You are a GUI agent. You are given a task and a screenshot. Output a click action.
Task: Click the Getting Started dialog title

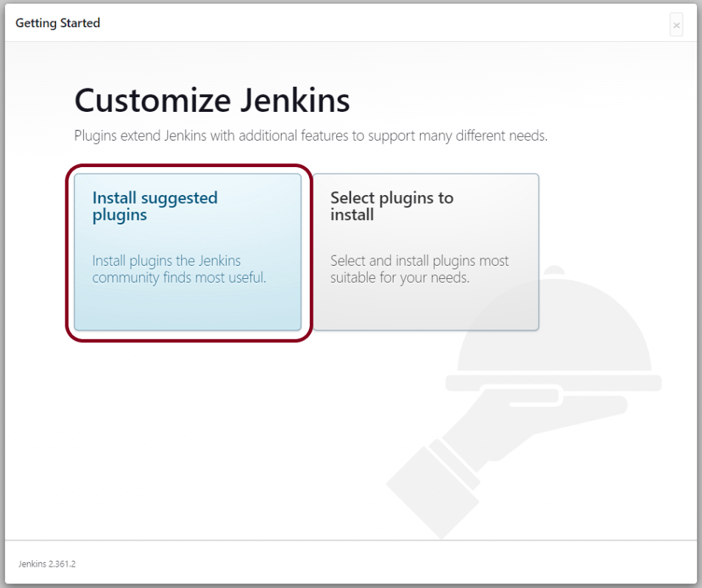57,23
